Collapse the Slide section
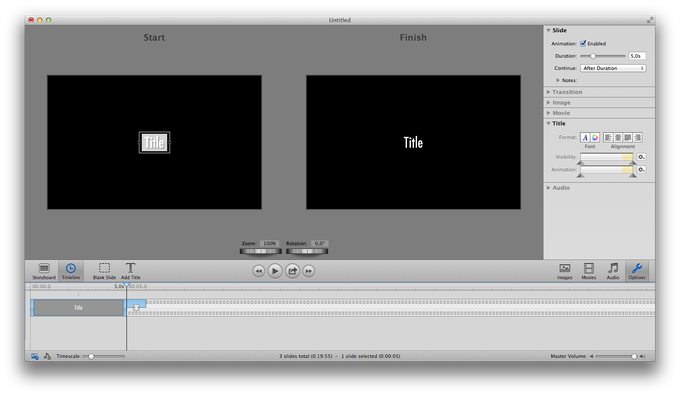Screen dimensions: 680x396 [549, 30]
